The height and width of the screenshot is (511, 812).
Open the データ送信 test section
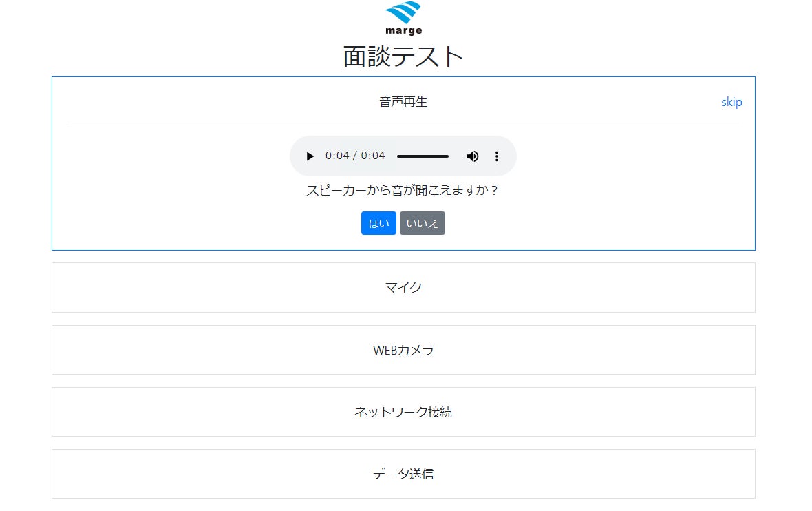tap(403, 474)
